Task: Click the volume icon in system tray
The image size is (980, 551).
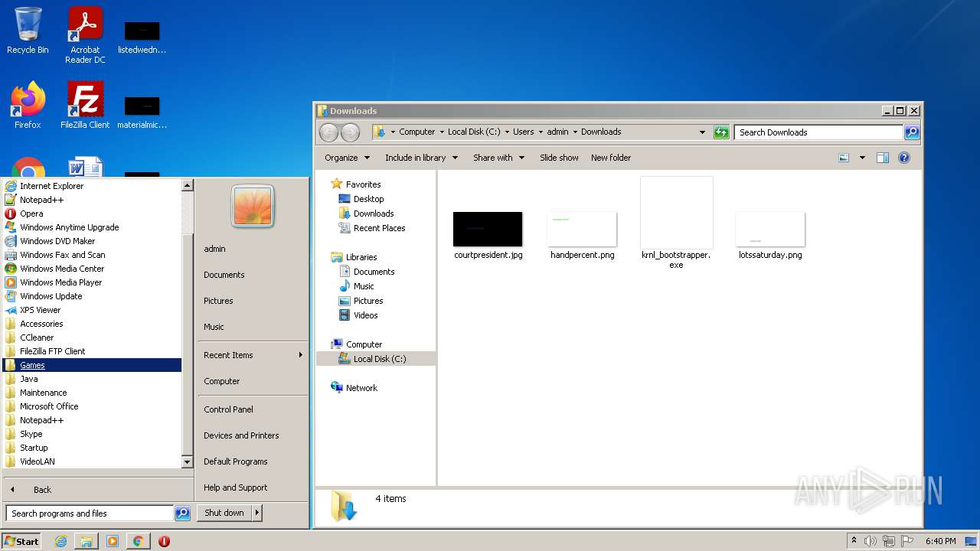Action: [871, 541]
